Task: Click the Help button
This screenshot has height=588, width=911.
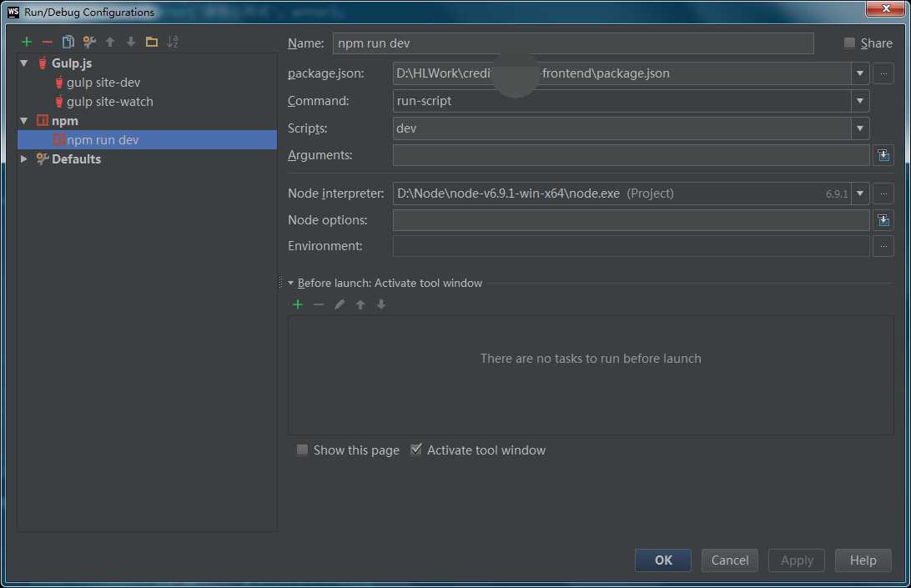Action: [863, 560]
